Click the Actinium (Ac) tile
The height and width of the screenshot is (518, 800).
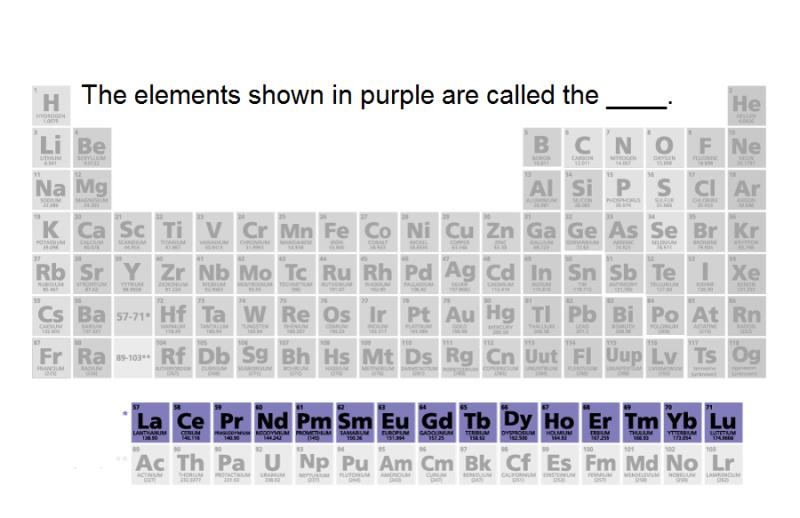tap(151, 464)
